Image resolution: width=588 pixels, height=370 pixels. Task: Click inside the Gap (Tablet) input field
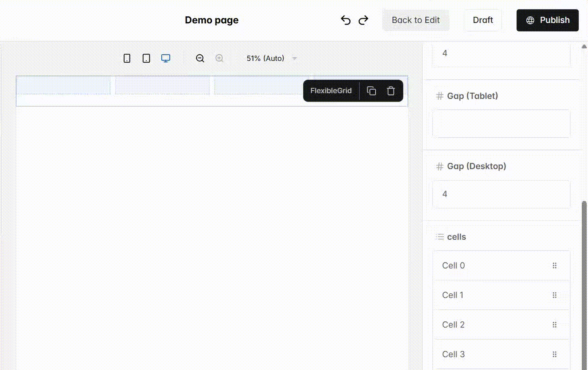point(501,123)
